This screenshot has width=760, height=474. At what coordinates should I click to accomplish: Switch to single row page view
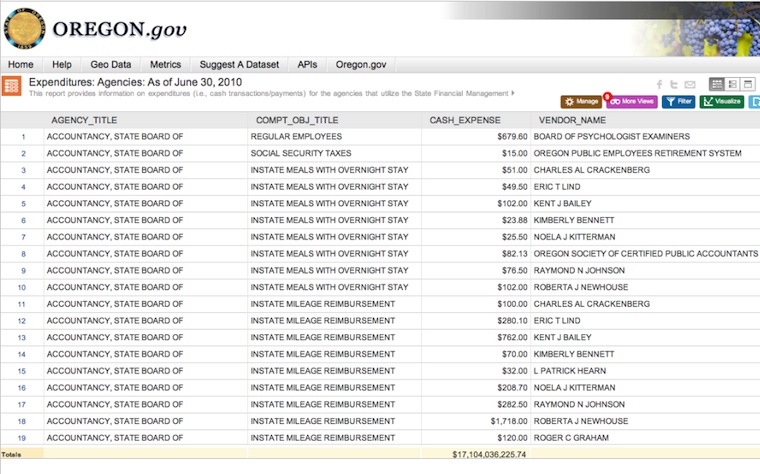[x=748, y=84]
